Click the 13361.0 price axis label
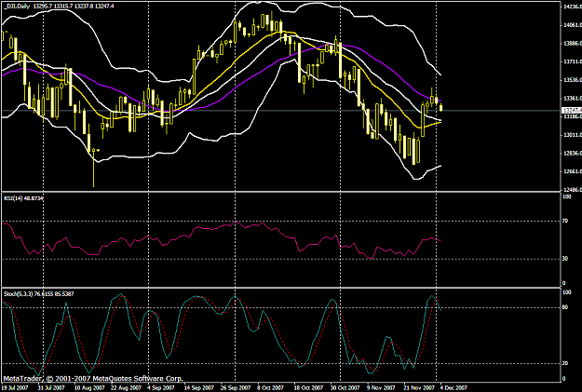 [x=573, y=99]
